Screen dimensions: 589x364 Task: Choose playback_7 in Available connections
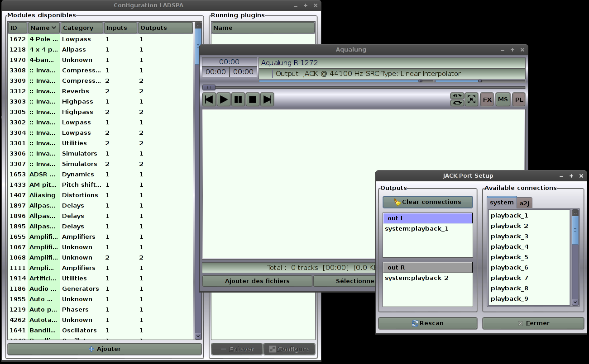(530, 278)
